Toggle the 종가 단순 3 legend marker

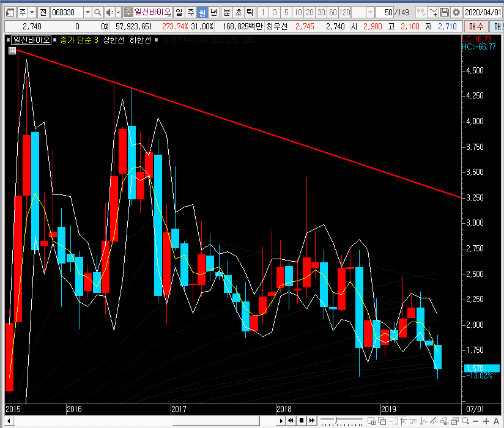(x=55, y=40)
